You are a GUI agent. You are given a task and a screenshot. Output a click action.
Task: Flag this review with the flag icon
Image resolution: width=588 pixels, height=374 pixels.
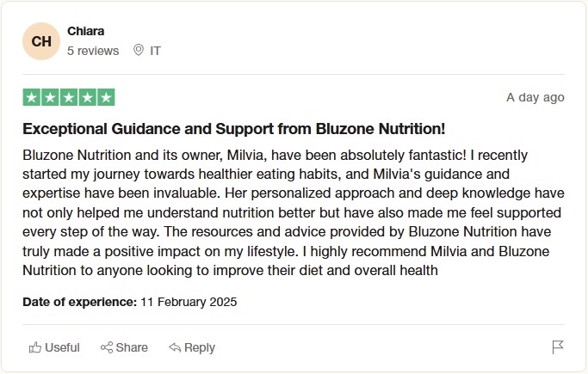point(558,347)
